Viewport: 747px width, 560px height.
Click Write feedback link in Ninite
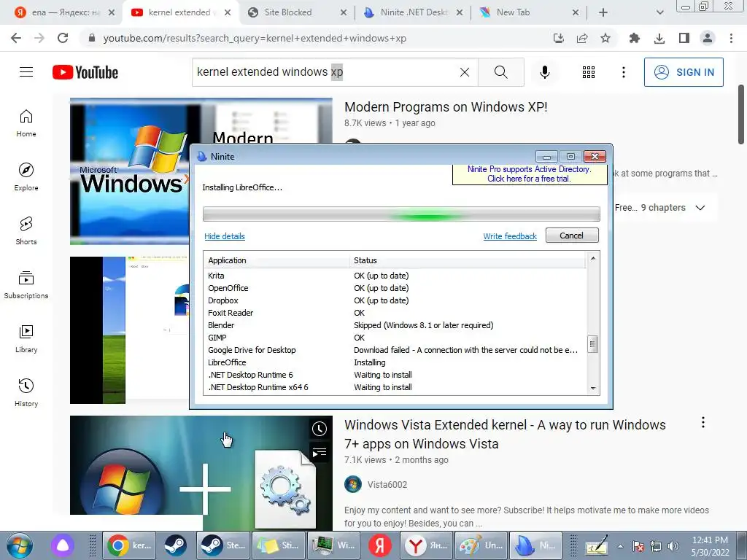tap(510, 236)
